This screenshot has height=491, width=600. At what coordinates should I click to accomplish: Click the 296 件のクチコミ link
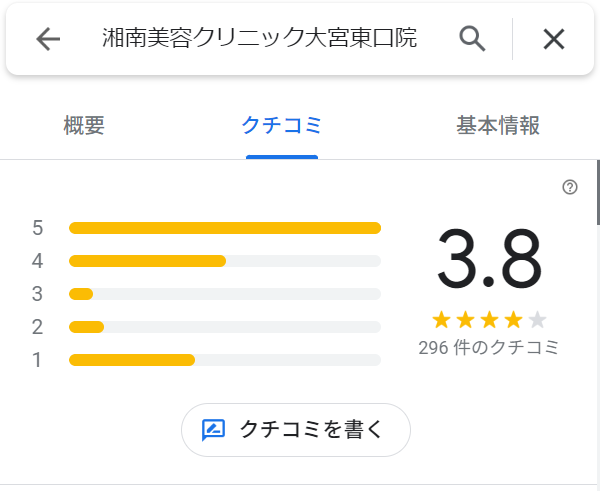(489, 347)
